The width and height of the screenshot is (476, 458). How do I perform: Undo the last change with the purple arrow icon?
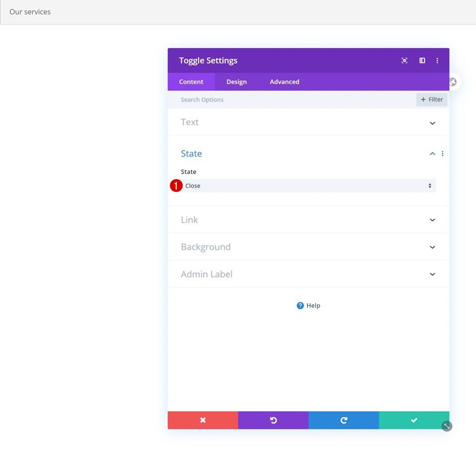pyautogui.click(x=273, y=420)
